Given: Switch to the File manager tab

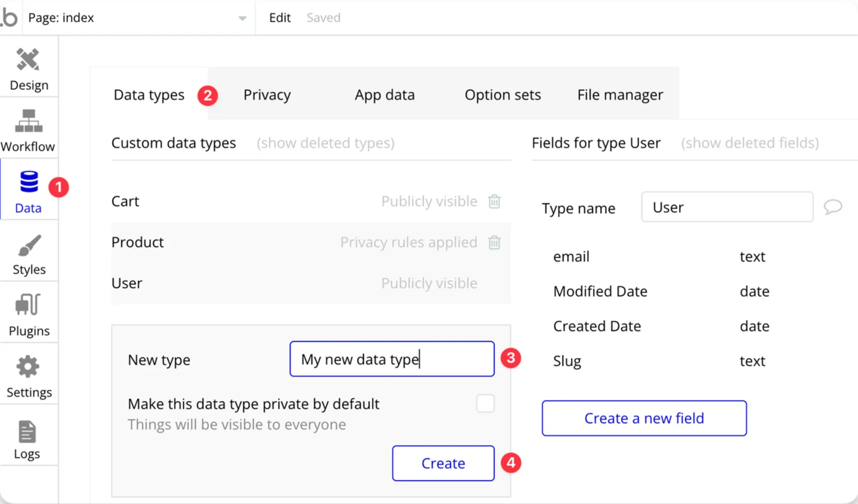Looking at the screenshot, I should 620,94.
